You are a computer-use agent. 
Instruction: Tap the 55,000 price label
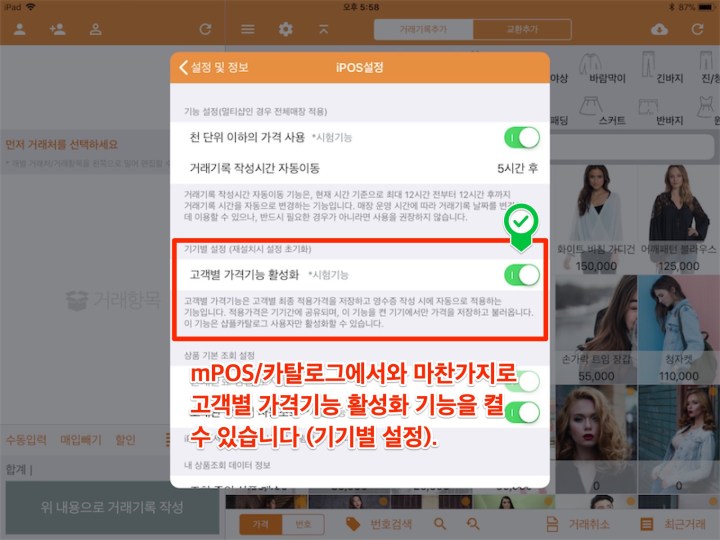(596, 377)
